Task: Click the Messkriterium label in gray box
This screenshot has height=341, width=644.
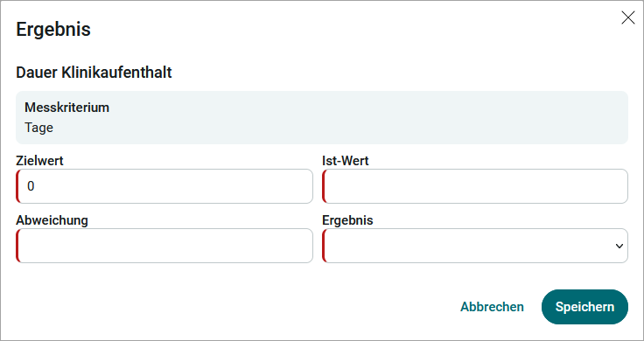Action: pyautogui.click(x=67, y=108)
